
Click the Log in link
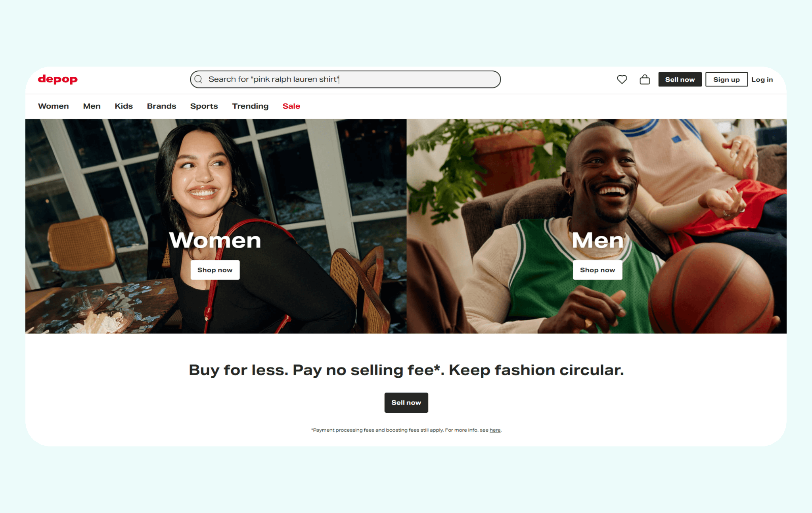(x=762, y=79)
